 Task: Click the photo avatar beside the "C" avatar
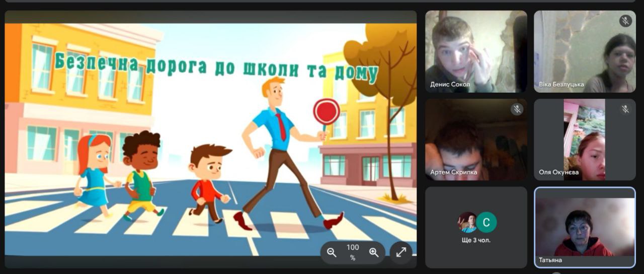tap(467, 222)
